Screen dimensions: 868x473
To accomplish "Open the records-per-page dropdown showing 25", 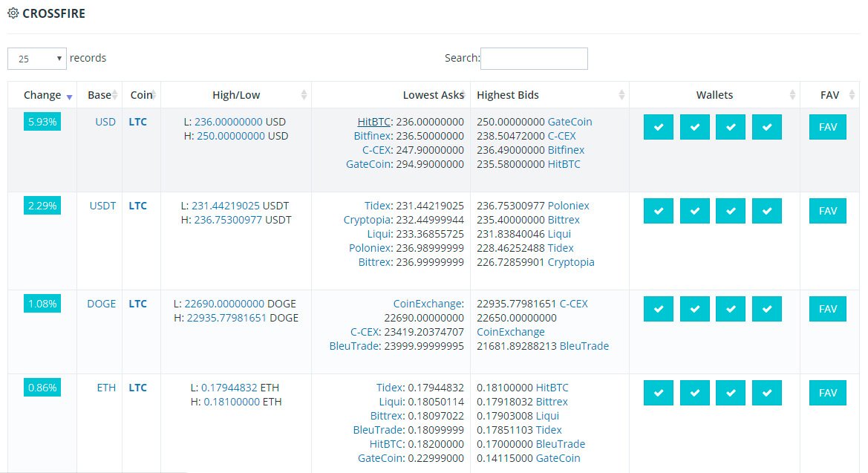I will (37, 59).
